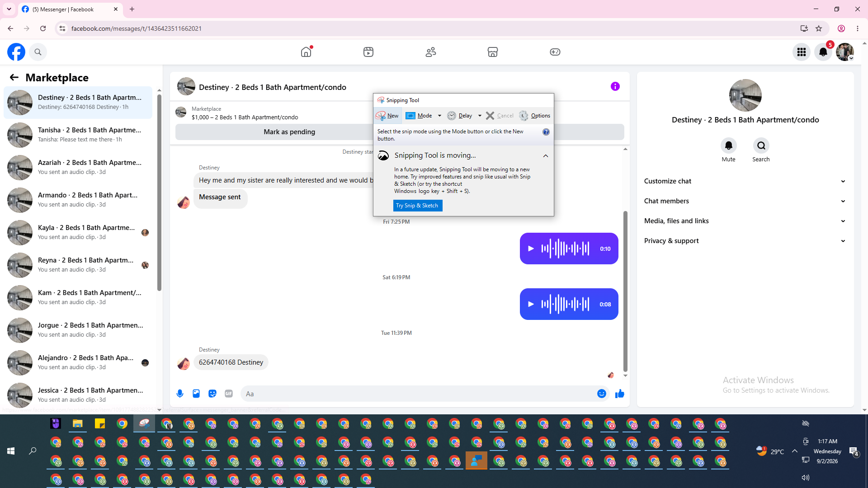Open Facebook Marketplace storefront icon
This screenshot has width=868, height=488.
coord(493,52)
